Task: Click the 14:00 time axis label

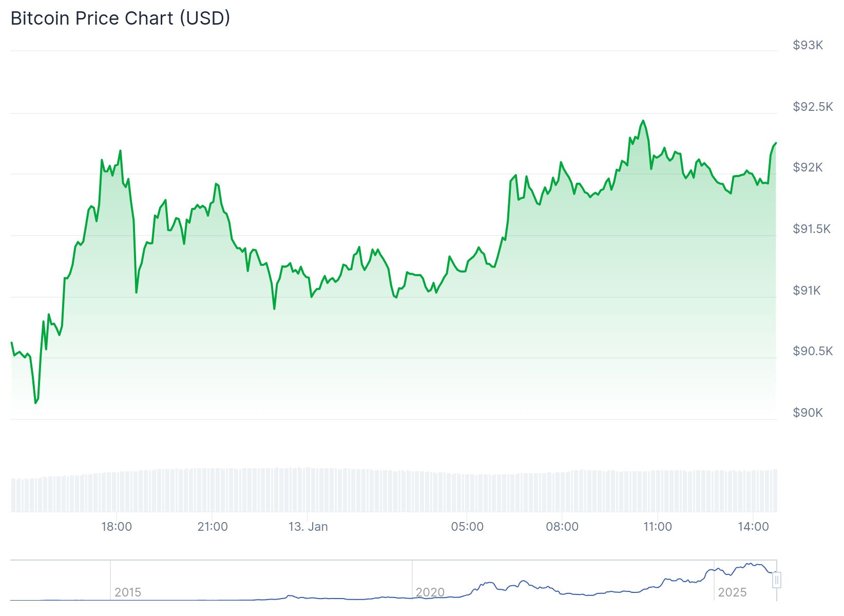Action: pos(753,527)
